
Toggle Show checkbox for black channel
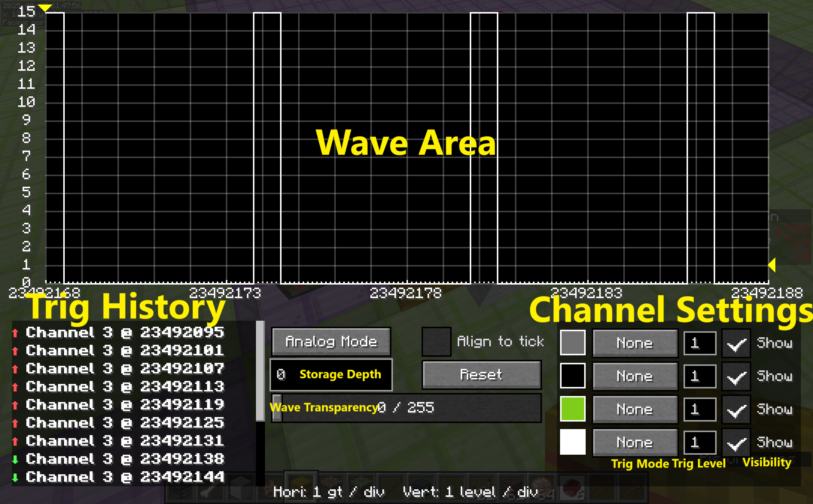click(x=736, y=376)
